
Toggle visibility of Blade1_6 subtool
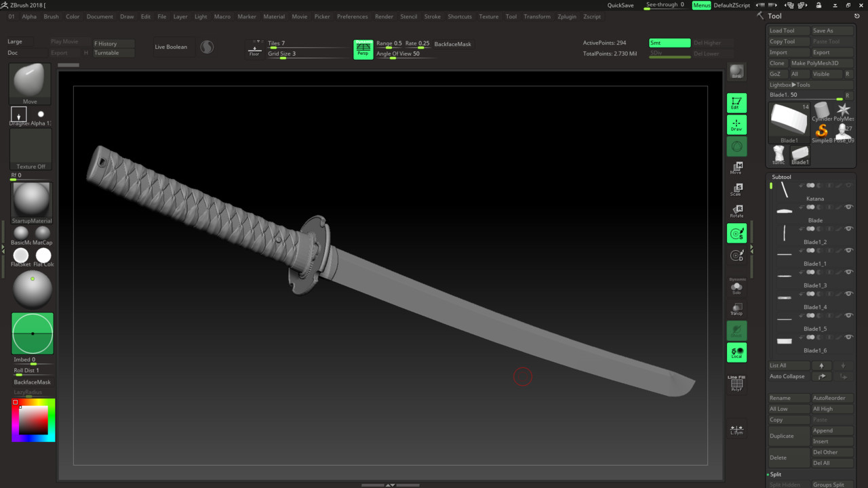pyautogui.click(x=849, y=338)
